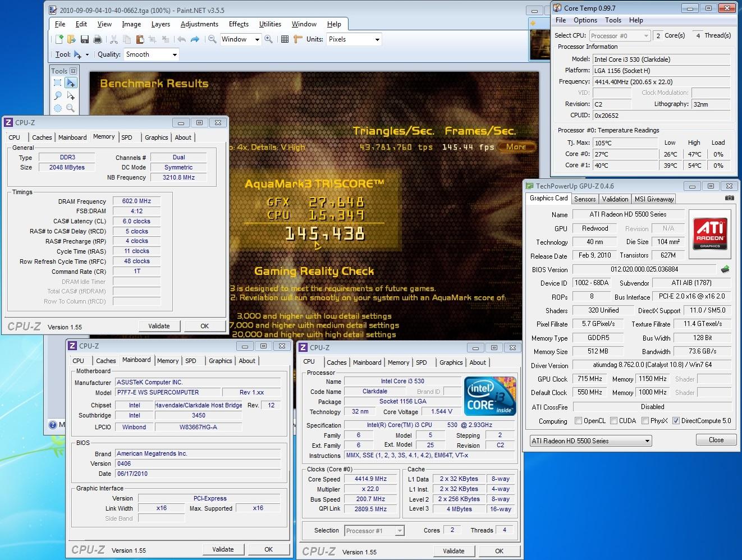The image size is (742, 560).
Task: Close the Tools panel with its X
Action: (74, 71)
